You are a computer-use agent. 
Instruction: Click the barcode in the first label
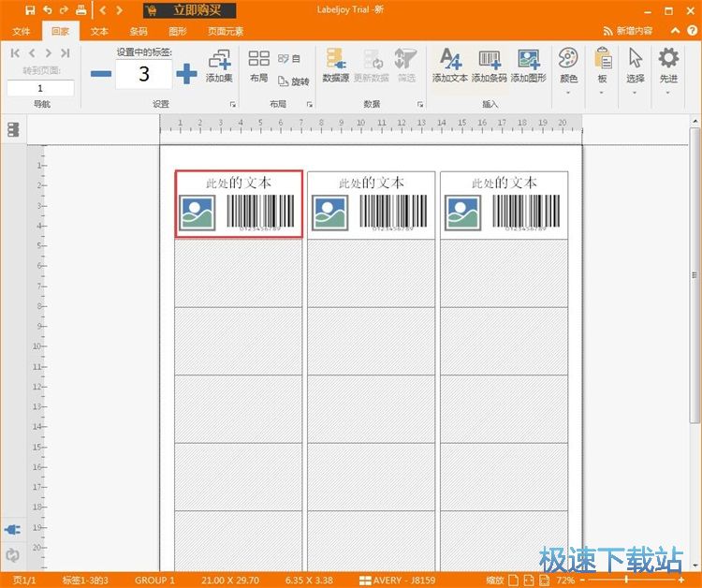click(260, 213)
